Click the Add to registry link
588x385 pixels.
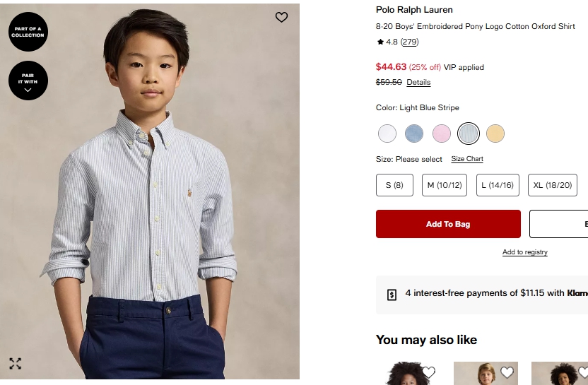[x=524, y=252]
